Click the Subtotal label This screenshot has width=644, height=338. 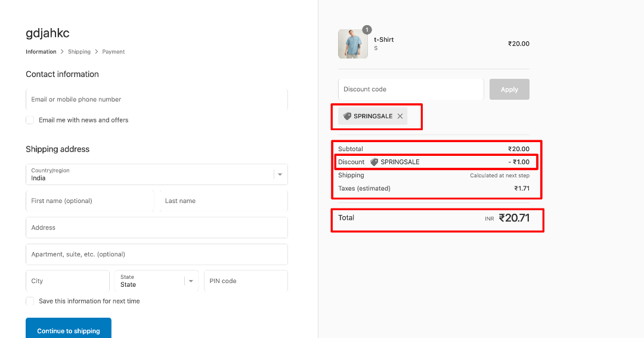[351, 149]
